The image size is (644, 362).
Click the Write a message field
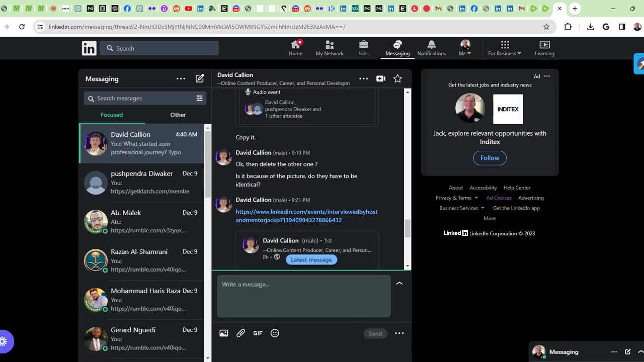tap(304, 296)
